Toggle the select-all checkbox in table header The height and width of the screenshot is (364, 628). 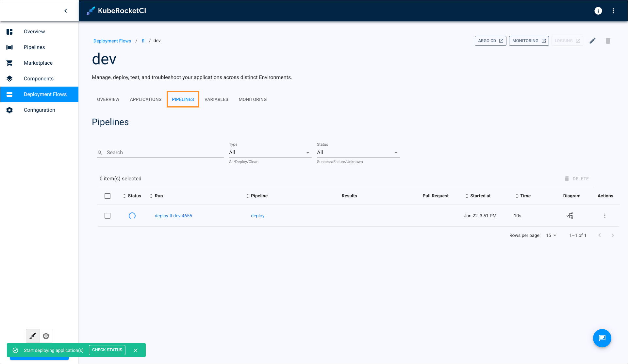(x=107, y=196)
